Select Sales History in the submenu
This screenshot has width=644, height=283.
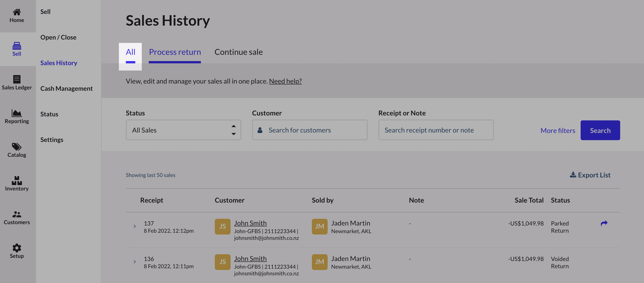(59, 63)
